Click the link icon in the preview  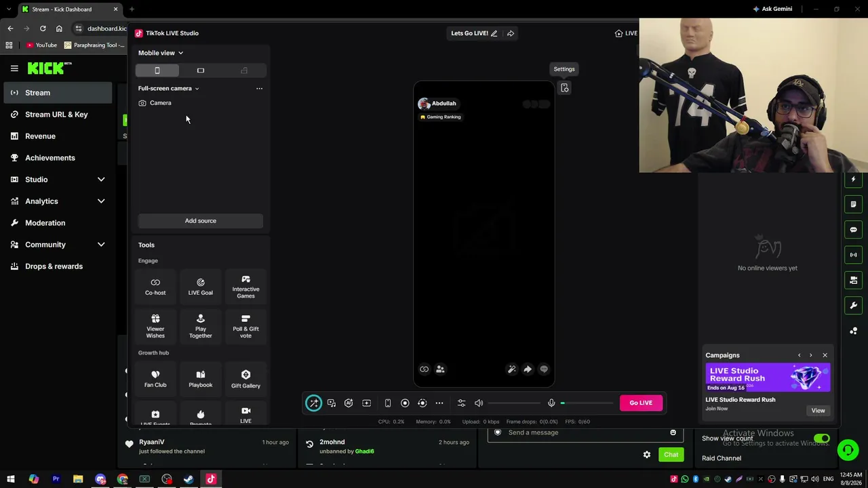(425, 369)
